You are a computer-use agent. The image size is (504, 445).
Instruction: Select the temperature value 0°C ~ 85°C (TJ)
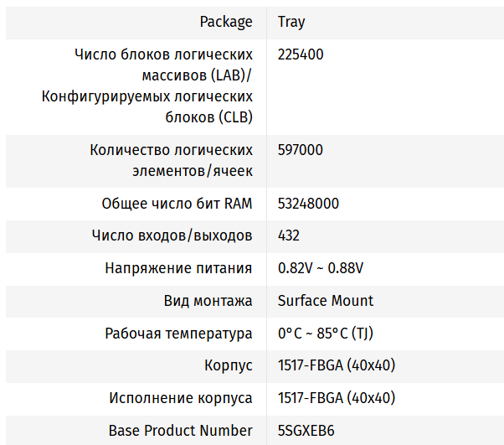click(326, 334)
